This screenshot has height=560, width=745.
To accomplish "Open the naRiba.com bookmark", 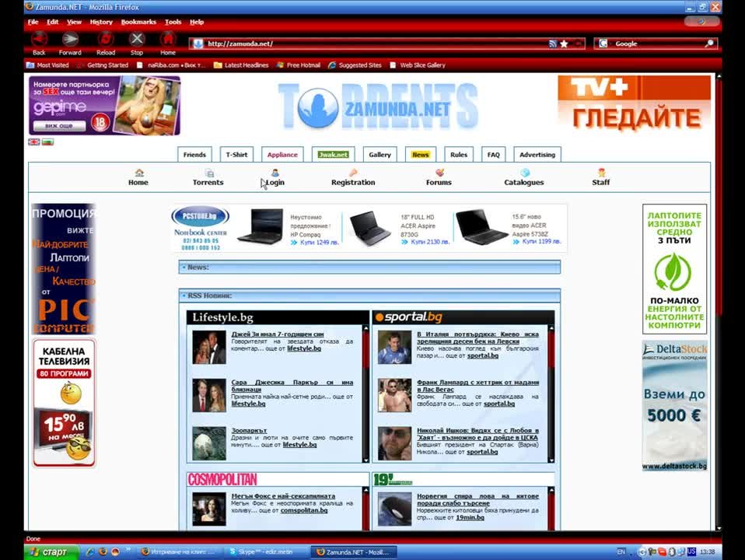I will [x=170, y=65].
